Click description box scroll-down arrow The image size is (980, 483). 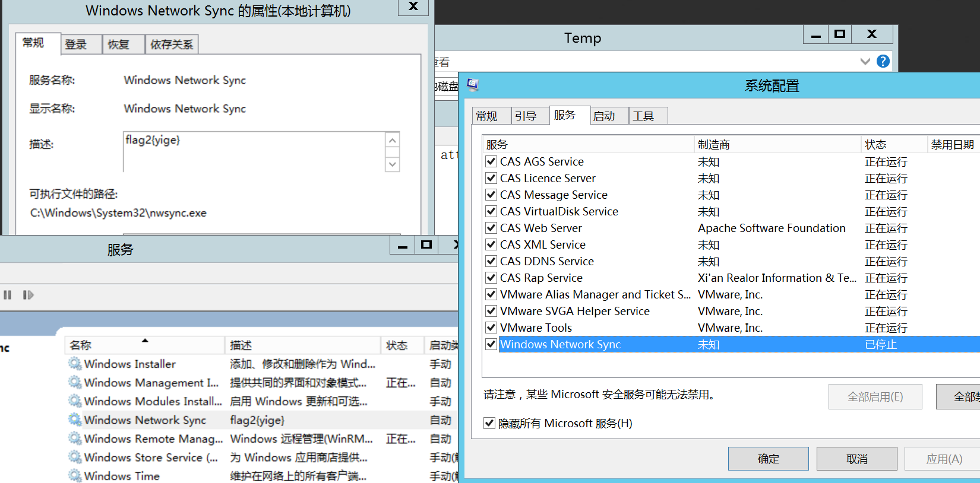392,164
